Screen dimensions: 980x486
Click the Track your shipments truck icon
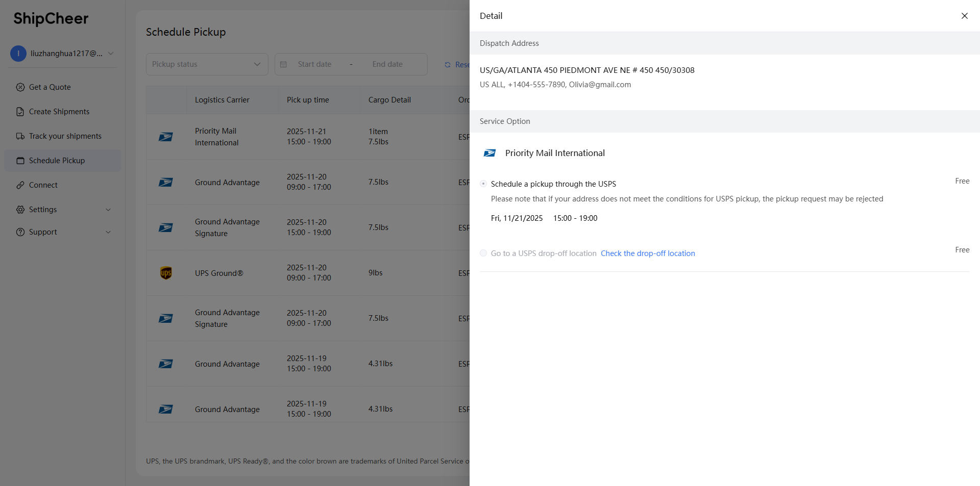[x=20, y=136]
